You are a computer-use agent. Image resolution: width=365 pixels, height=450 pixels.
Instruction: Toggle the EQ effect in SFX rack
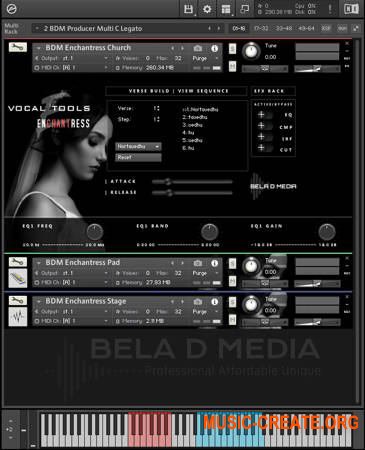pos(265,115)
